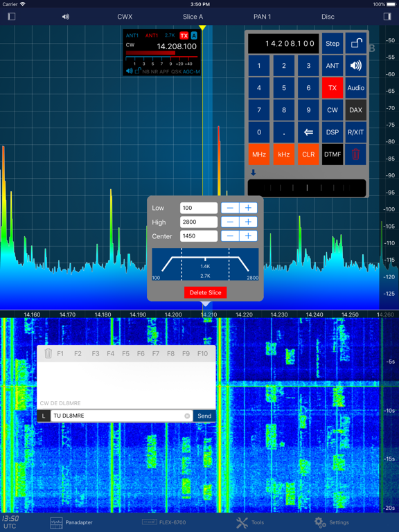Toggle QSK in slice flag
The width and height of the screenshot is (399, 532).
[176, 71]
